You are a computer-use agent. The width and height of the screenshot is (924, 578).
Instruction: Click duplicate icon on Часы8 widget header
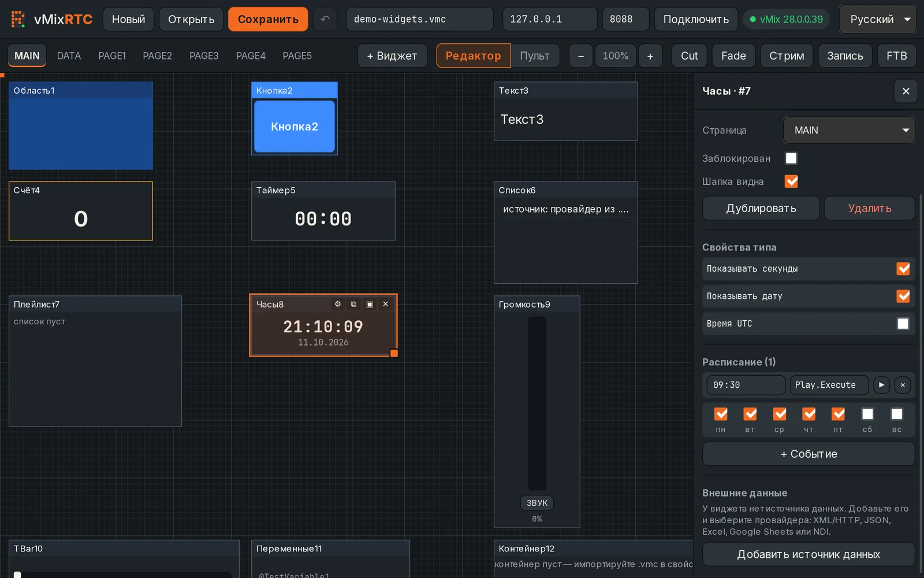[353, 304]
